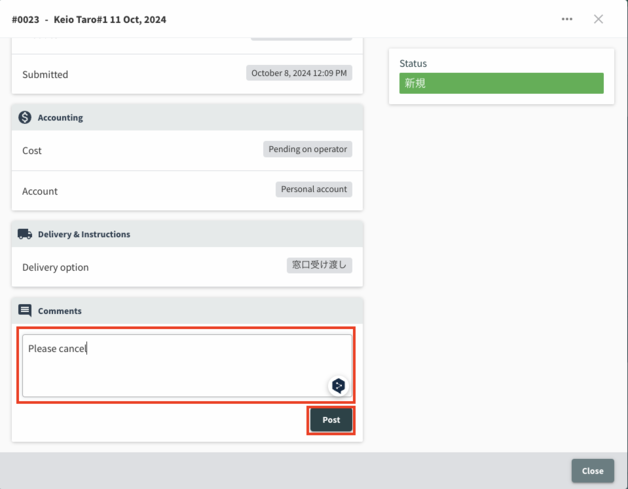Close the dialog with the X icon
Viewport: 628px width, 489px height.
(x=598, y=19)
